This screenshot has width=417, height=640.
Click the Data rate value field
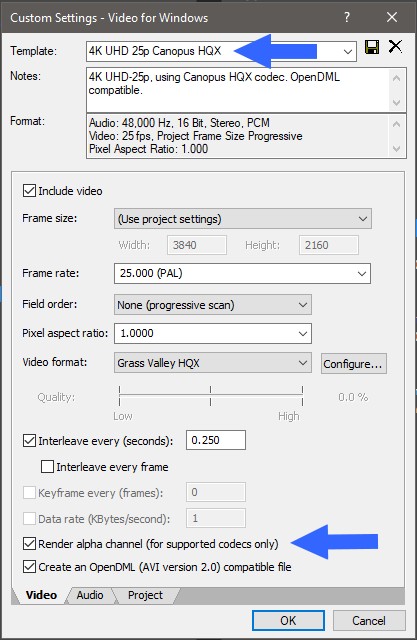(216, 518)
